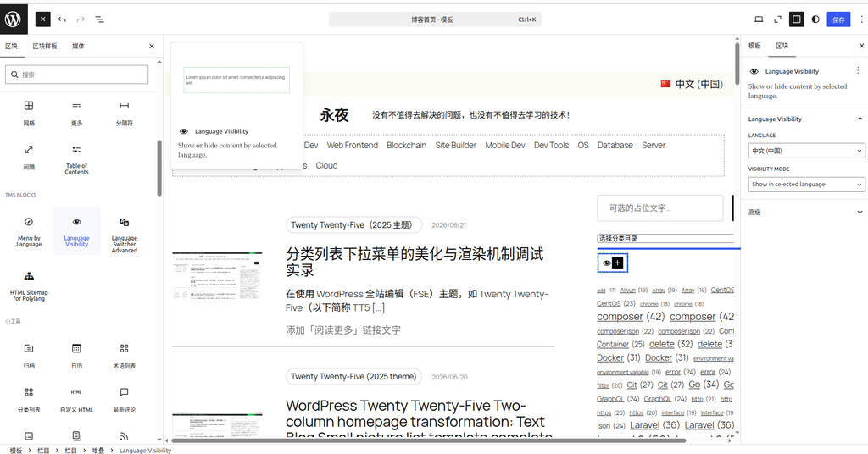This screenshot has width=868, height=454.
Task: Undo the last change
Action: pyautogui.click(x=62, y=19)
